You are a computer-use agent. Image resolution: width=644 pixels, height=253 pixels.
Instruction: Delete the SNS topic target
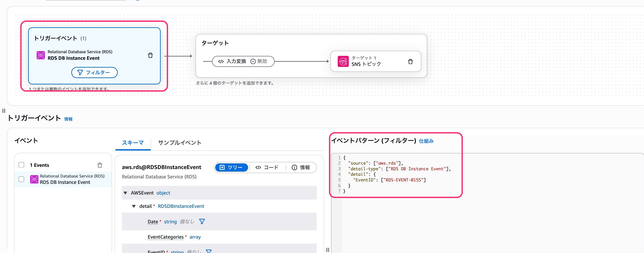point(410,62)
